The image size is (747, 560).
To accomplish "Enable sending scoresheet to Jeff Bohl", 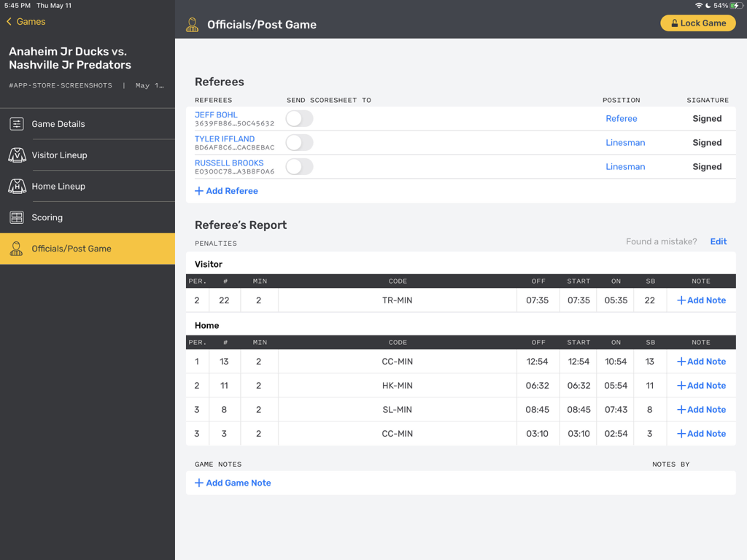I will point(299,118).
